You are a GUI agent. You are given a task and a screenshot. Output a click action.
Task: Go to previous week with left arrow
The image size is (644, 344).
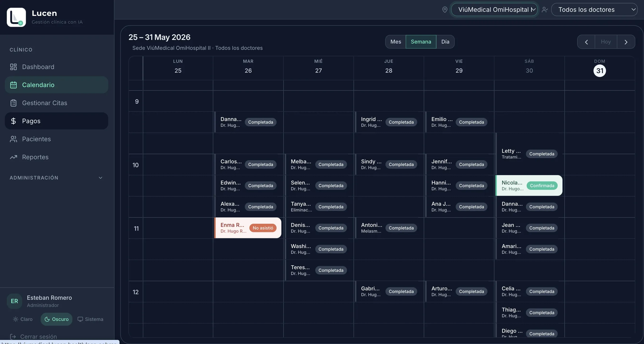coord(586,42)
